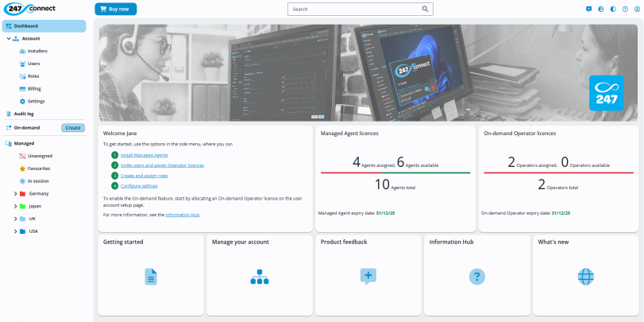Follow the Configure settings link
The image size is (644, 322).
tap(139, 186)
